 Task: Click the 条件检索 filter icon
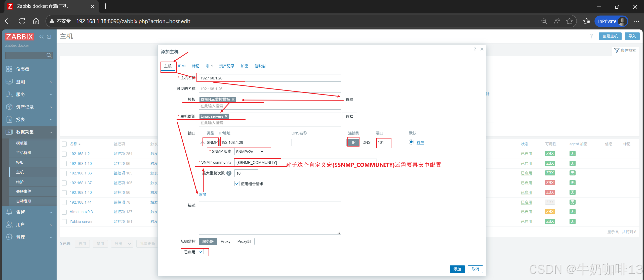617,50
